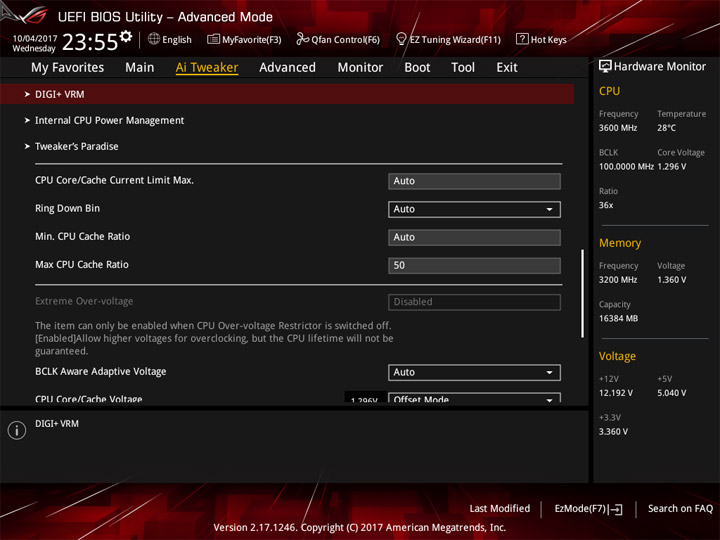Go to the Advanced tab
720x540 pixels.
[287, 68]
